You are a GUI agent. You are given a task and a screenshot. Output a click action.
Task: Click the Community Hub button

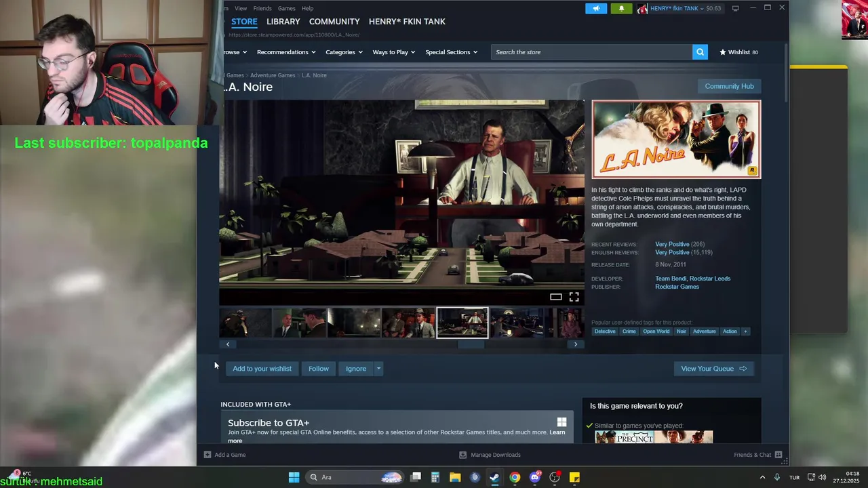pos(729,86)
